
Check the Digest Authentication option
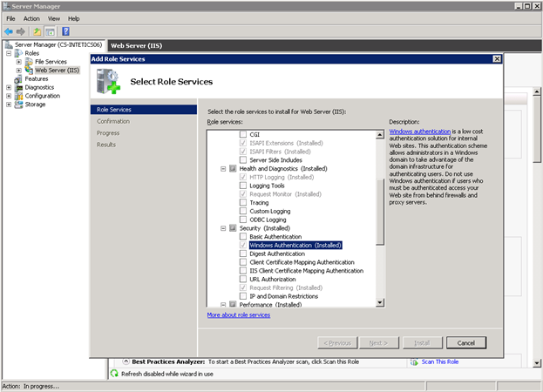pyautogui.click(x=243, y=253)
